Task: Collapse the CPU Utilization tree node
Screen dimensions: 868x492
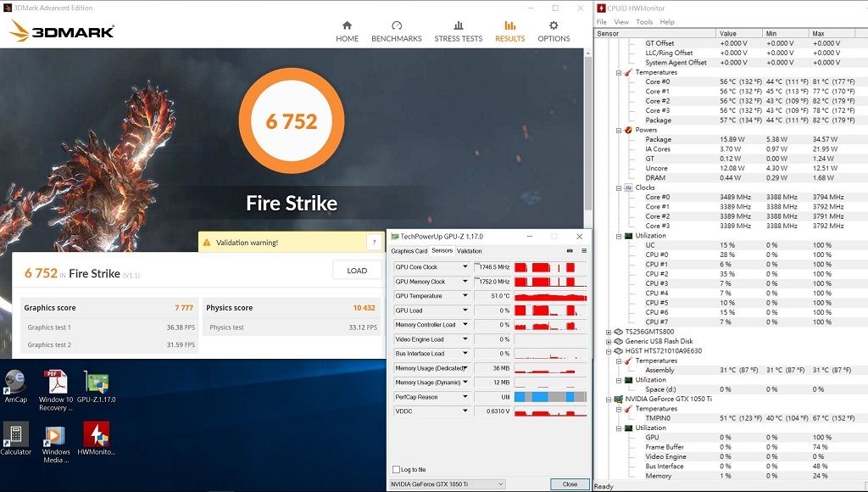Action: (618, 236)
